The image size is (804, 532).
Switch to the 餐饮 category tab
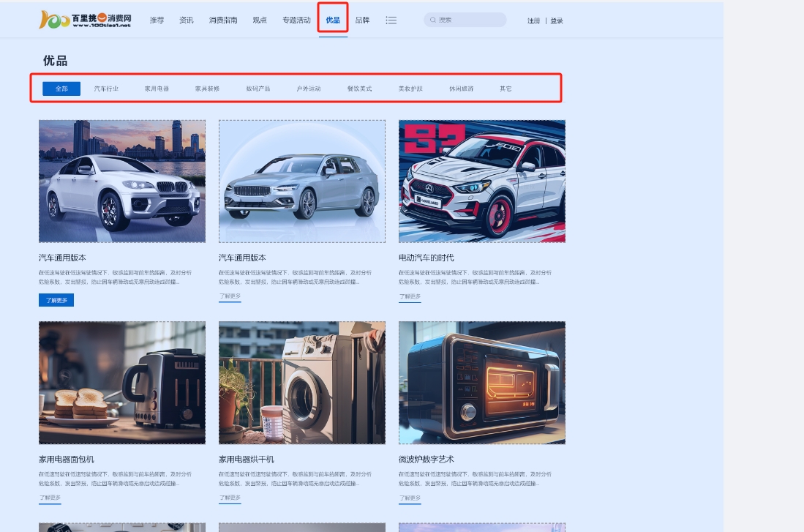[x=359, y=89]
